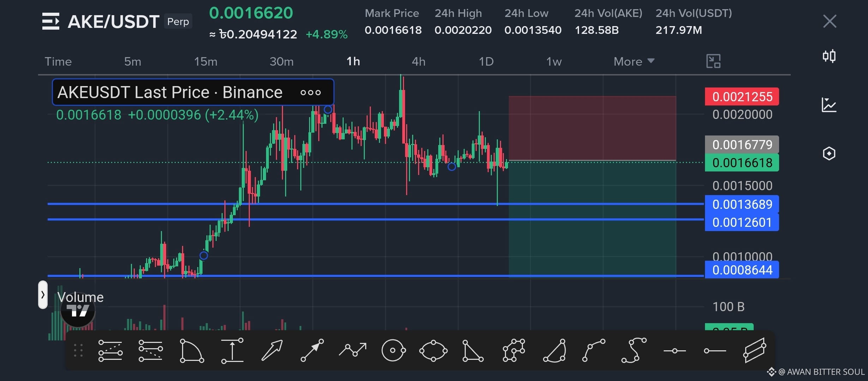Screen dimensions: 868x381
Task: Select the parallel channel tool
Action: (x=755, y=350)
